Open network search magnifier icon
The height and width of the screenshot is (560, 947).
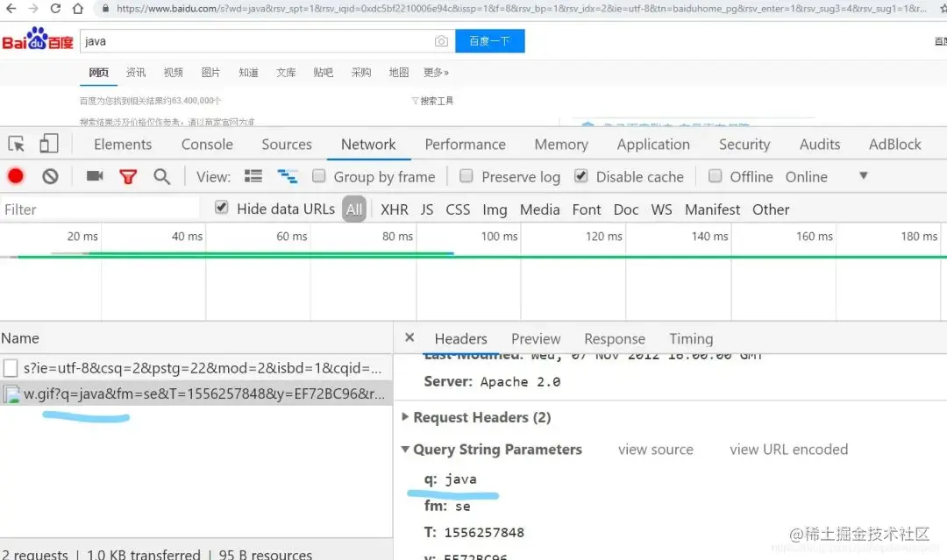[x=161, y=176]
